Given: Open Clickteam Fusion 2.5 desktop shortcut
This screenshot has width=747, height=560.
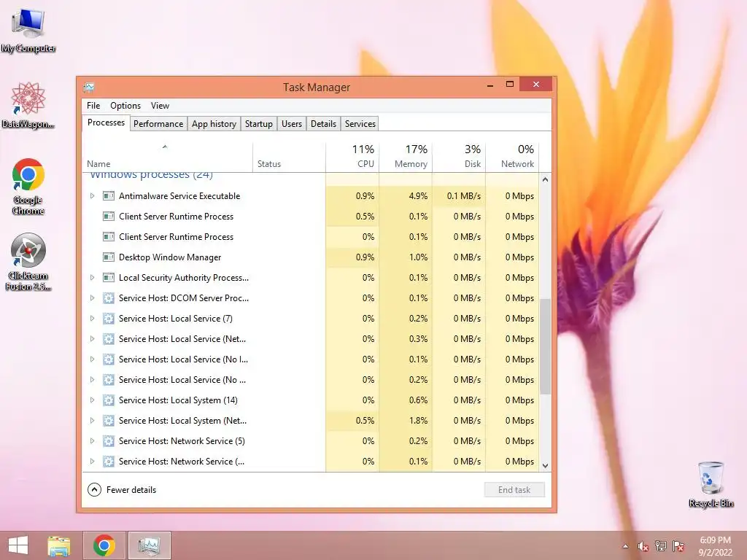Looking at the screenshot, I should tap(28, 262).
